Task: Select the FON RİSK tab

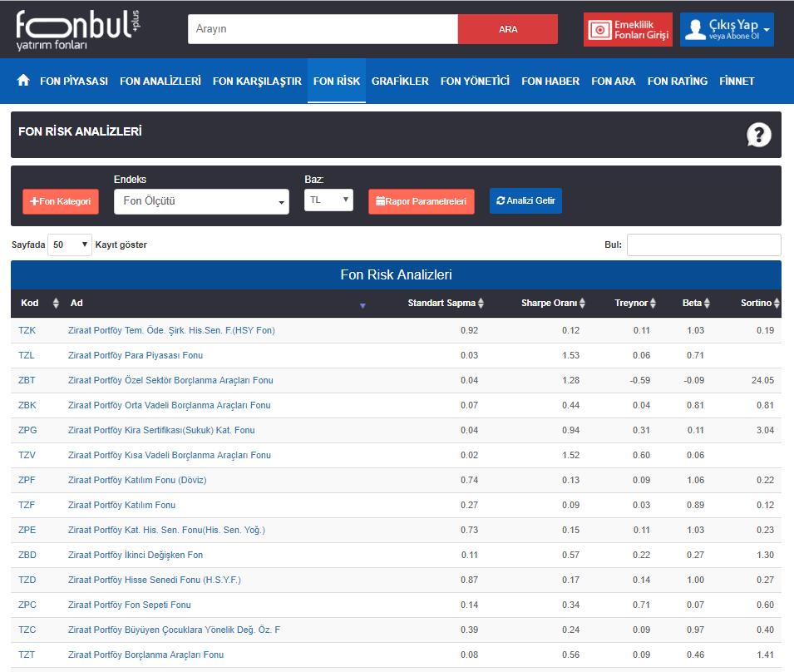Action: point(337,81)
